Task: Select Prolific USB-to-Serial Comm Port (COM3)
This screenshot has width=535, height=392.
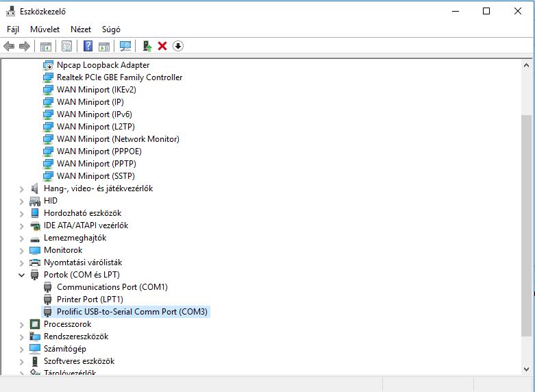Action: (x=132, y=312)
